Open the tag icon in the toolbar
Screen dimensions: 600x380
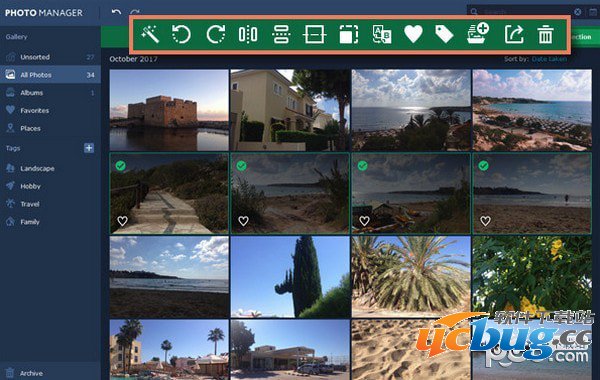[444, 34]
